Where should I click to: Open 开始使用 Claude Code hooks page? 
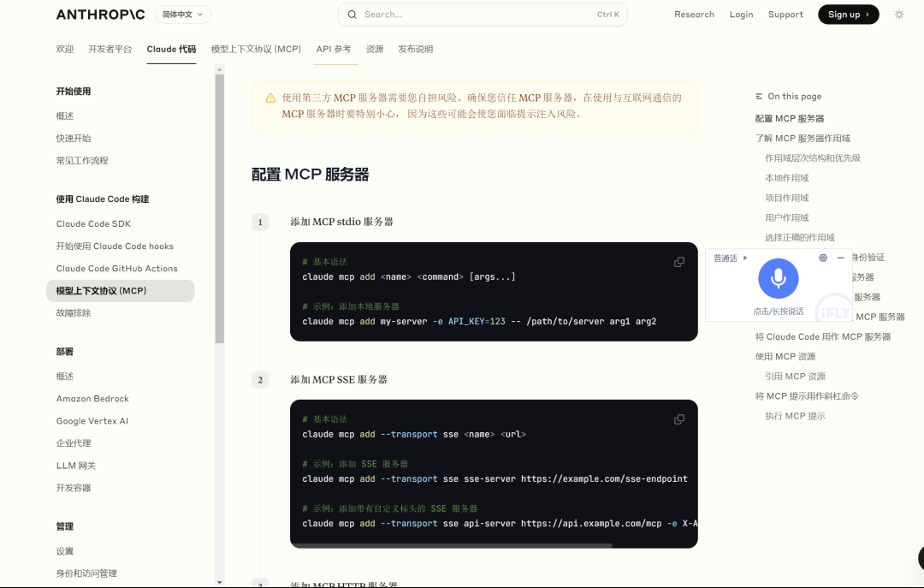point(115,246)
